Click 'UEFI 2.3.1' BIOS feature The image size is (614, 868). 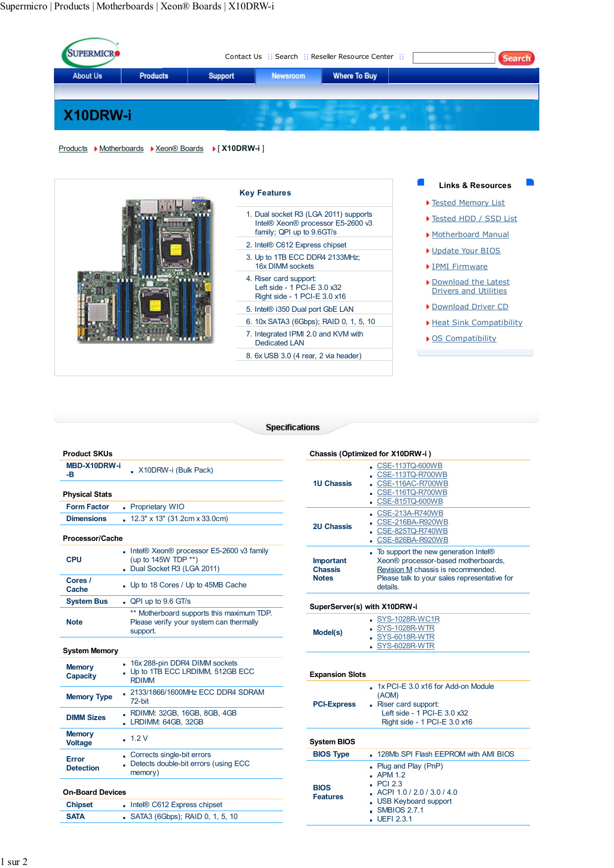pyautogui.click(x=394, y=819)
